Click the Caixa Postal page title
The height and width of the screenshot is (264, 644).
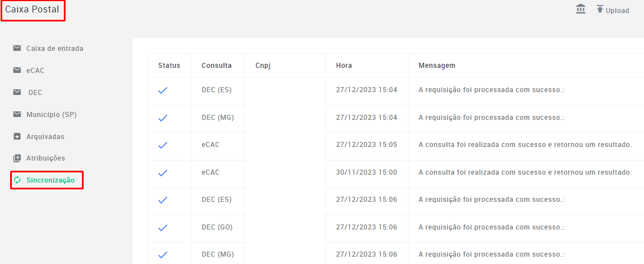coord(32,8)
